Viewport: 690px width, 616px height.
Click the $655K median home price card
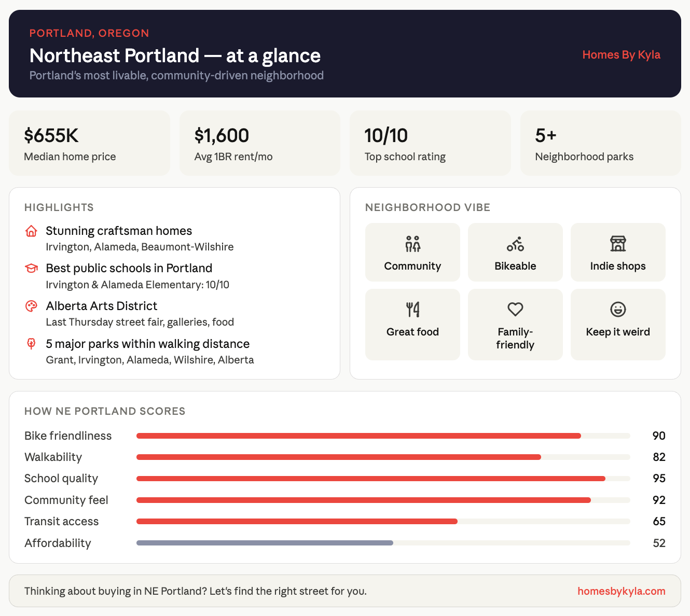(x=89, y=143)
